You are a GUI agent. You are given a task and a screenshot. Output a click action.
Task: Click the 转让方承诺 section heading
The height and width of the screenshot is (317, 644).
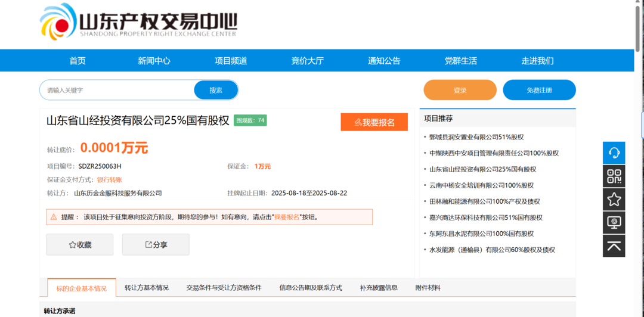tap(60, 311)
